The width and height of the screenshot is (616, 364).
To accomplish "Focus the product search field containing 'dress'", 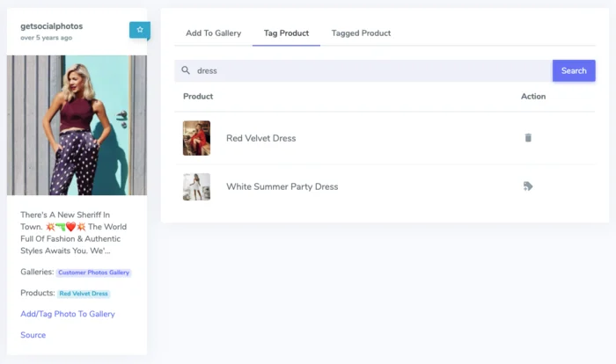I will (x=363, y=70).
